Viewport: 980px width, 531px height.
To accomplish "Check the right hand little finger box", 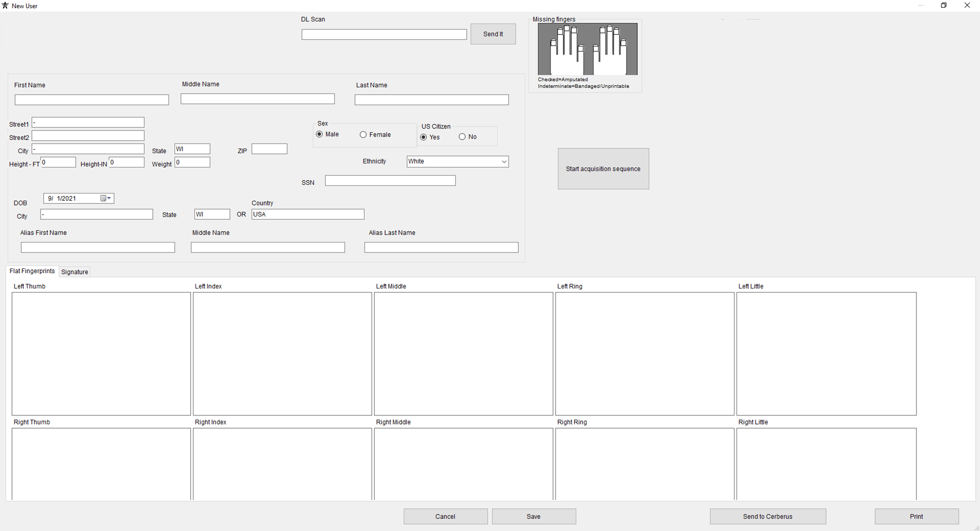I will [x=623, y=43].
